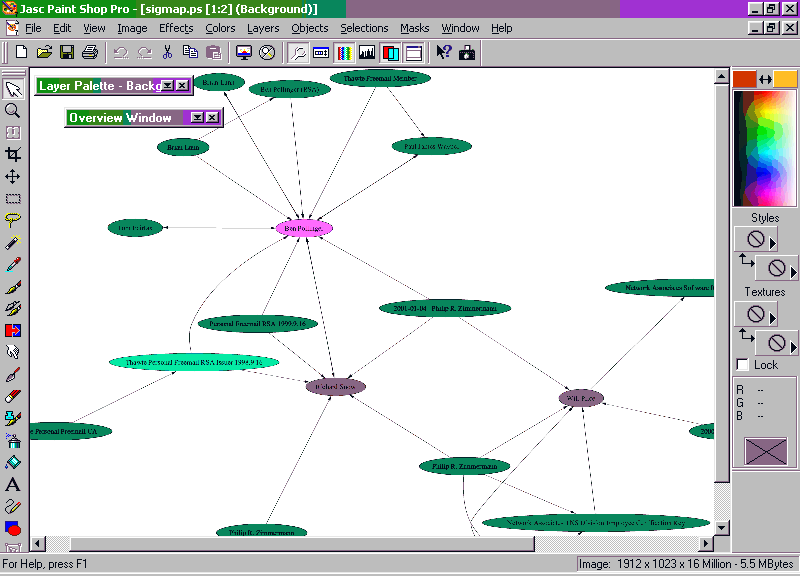The width and height of the screenshot is (800, 576).
Task: Open the Help pointer tool icon
Action: tap(444, 52)
